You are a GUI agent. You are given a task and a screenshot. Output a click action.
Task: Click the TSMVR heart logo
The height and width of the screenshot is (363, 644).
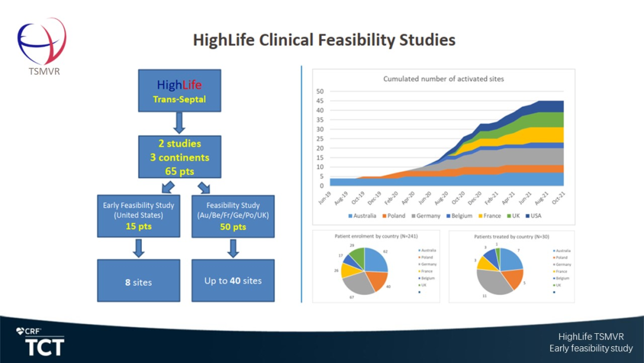[41, 42]
